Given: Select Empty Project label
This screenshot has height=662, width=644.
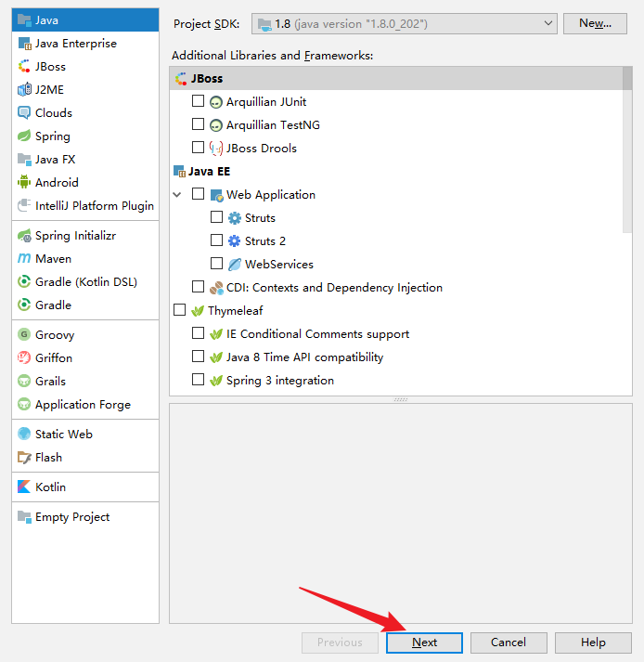Looking at the screenshot, I should (72, 517).
